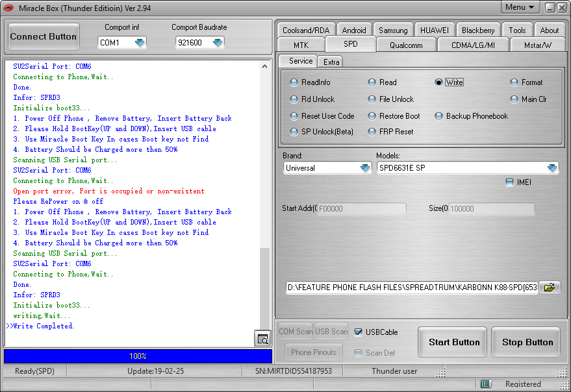Click the Connect Button

coord(44,37)
